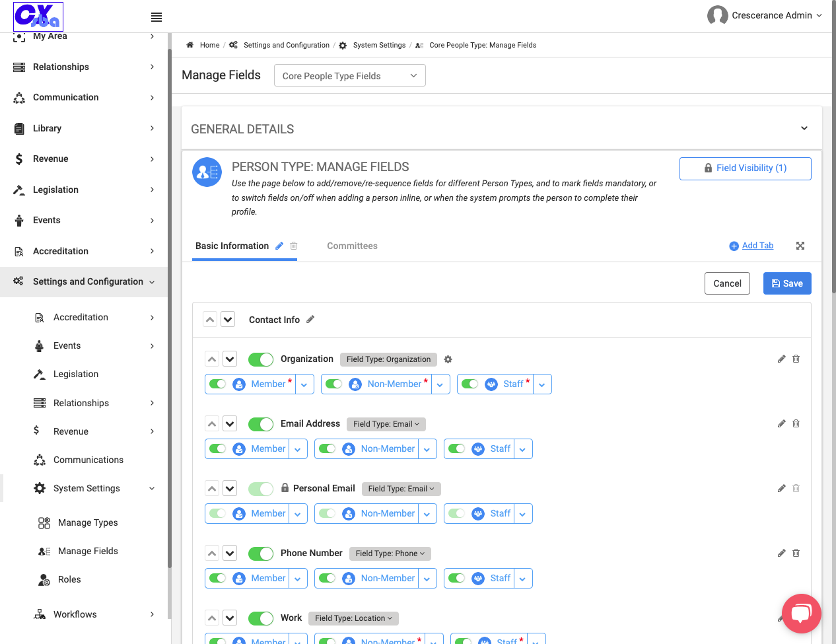Edit the Contact Info section name

(310, 320)
